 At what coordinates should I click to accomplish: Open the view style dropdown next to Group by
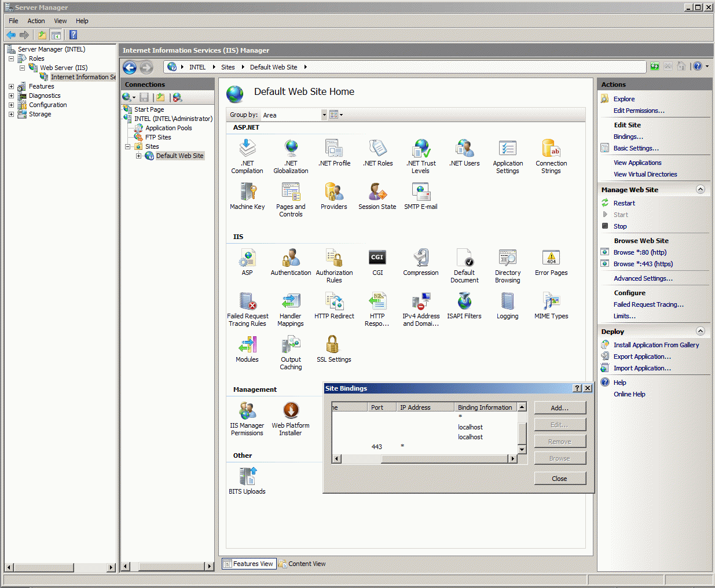336,115
